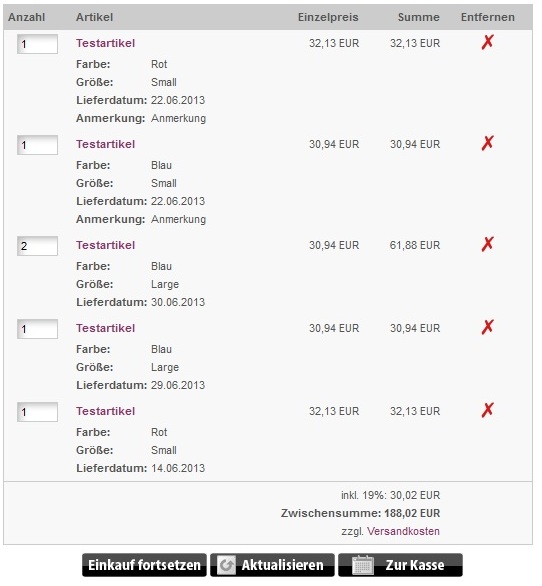Remove the Rot Small item dated 14.06.2013
542x586 pixels.
tap(487, 410)
